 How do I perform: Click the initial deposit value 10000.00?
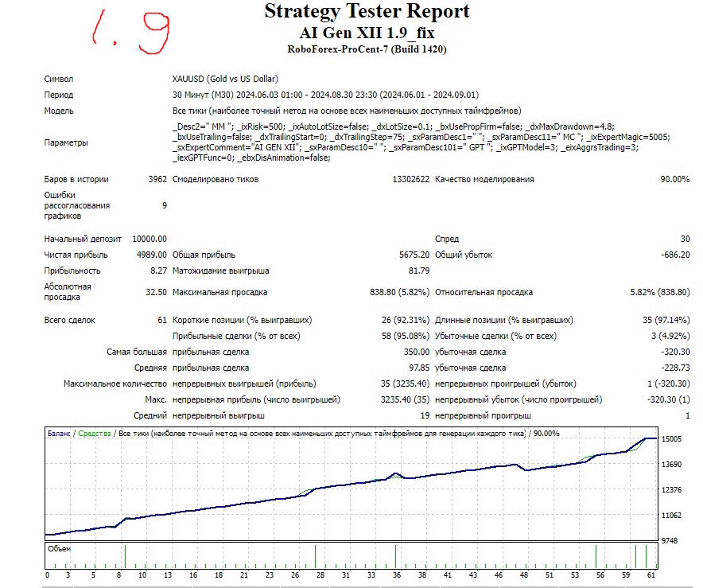(x=150, y=239)
